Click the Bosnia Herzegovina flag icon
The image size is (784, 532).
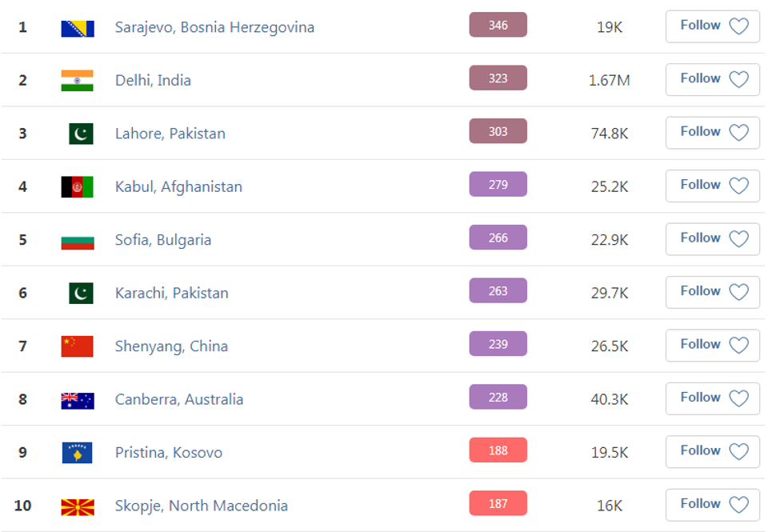(78, 28)
